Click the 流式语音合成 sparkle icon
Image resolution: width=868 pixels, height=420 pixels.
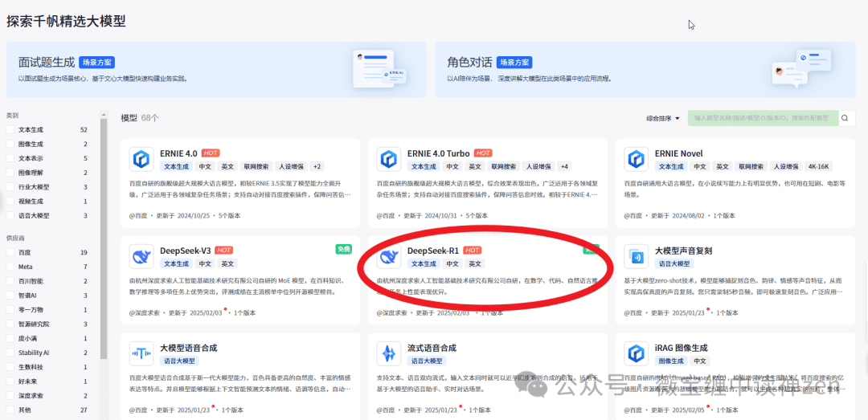389,353
